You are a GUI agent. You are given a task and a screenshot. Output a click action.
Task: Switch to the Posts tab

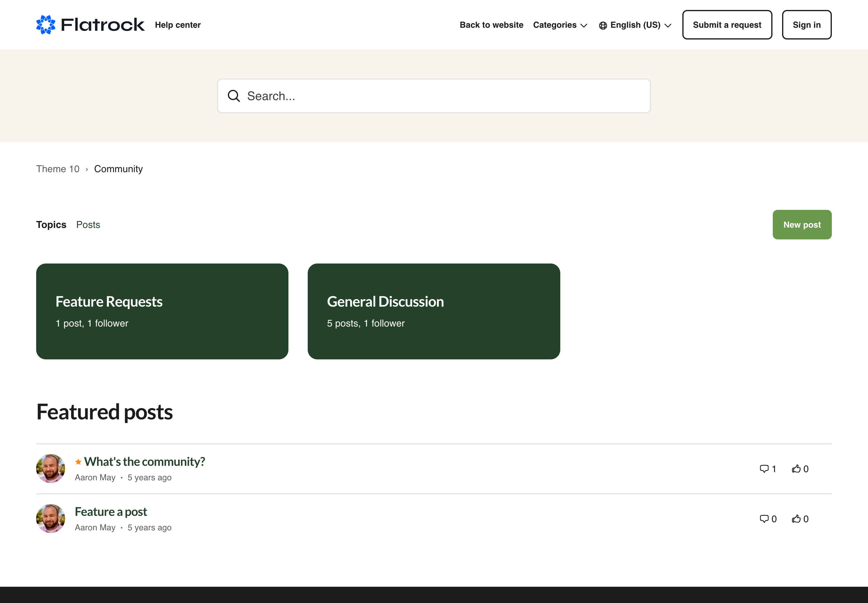click(x=88, y=225)
